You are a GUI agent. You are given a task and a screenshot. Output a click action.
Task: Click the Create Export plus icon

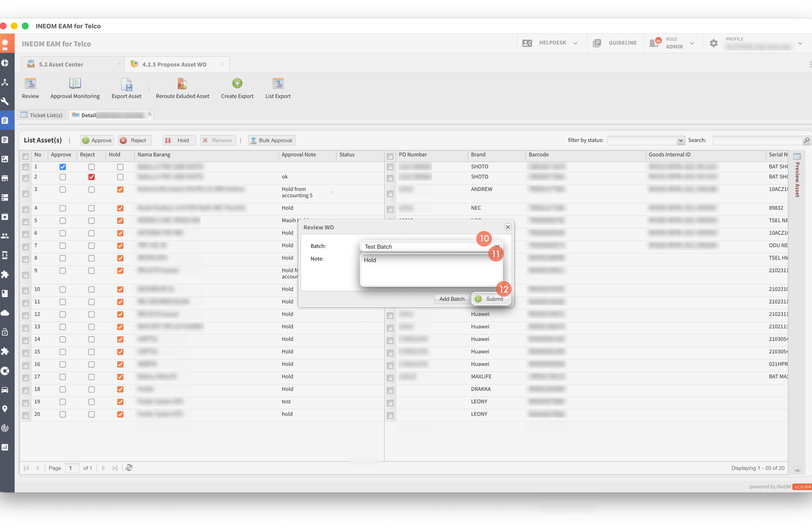pos(237,83)
